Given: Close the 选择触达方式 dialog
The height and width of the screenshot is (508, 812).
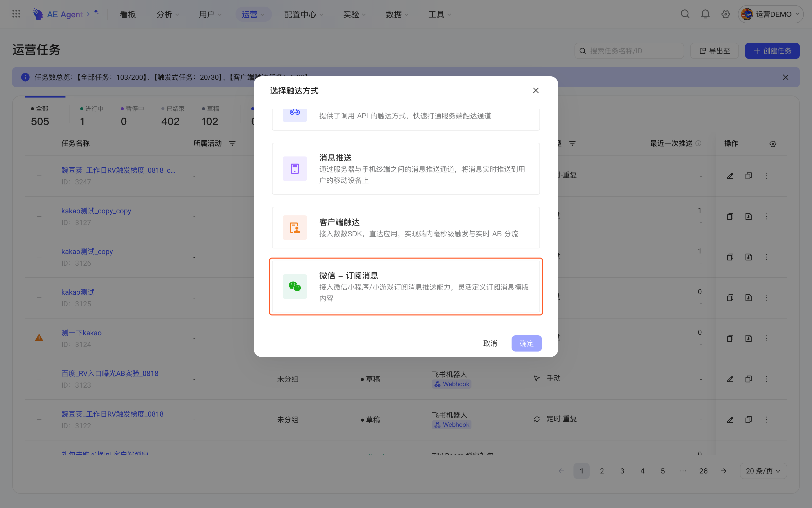Looking at the screenshot, I should point(536,90).
